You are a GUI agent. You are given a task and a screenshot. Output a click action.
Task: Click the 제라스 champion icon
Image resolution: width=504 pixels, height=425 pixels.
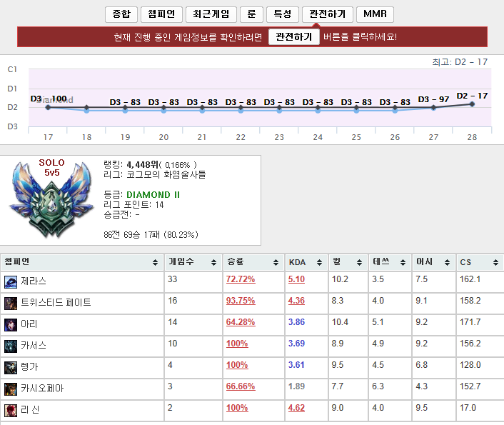click(11, 282)
